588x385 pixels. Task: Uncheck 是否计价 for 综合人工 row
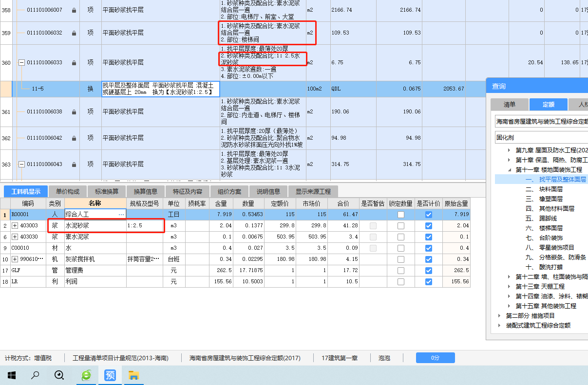click(x=429, y=214)
